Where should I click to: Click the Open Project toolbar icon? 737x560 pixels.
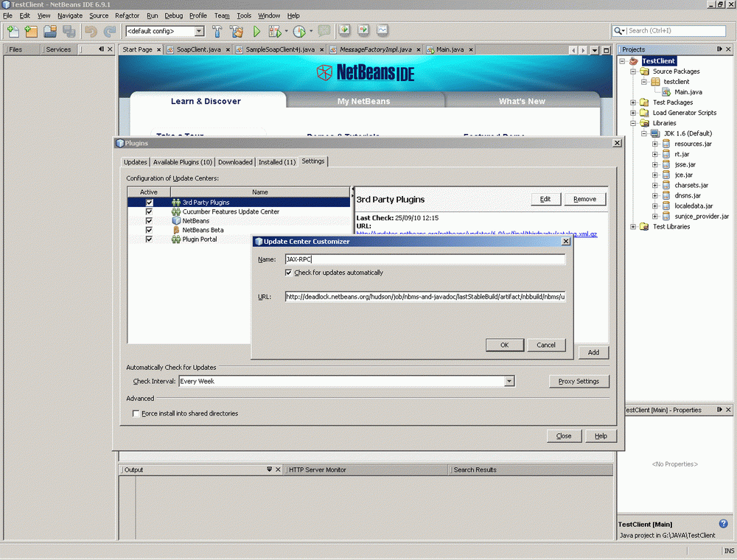pos(50,32)
